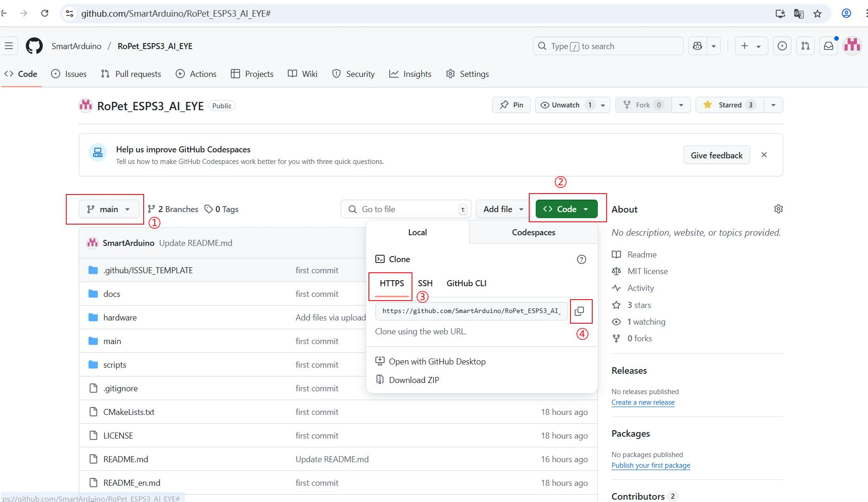The width and height of the screenshot is (868, 502).
Task: Click Open with GitHub Desktop
Action: click(431, 362)
